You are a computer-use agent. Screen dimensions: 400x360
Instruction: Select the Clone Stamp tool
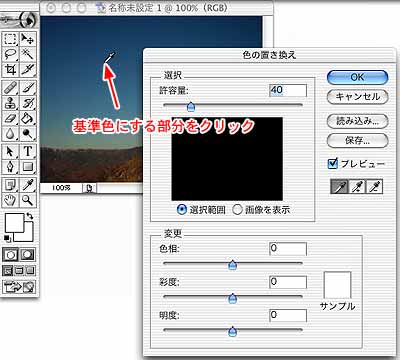10,103
